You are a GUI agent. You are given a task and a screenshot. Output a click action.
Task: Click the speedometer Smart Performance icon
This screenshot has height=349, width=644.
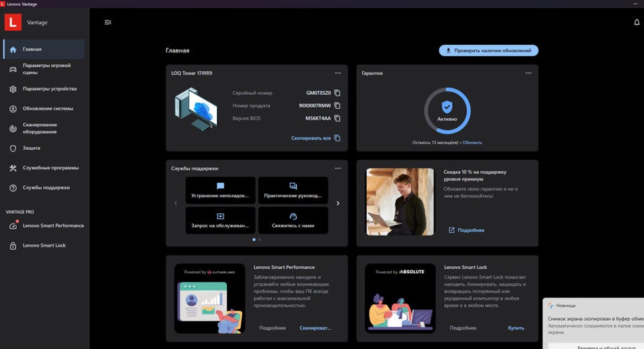13,226
